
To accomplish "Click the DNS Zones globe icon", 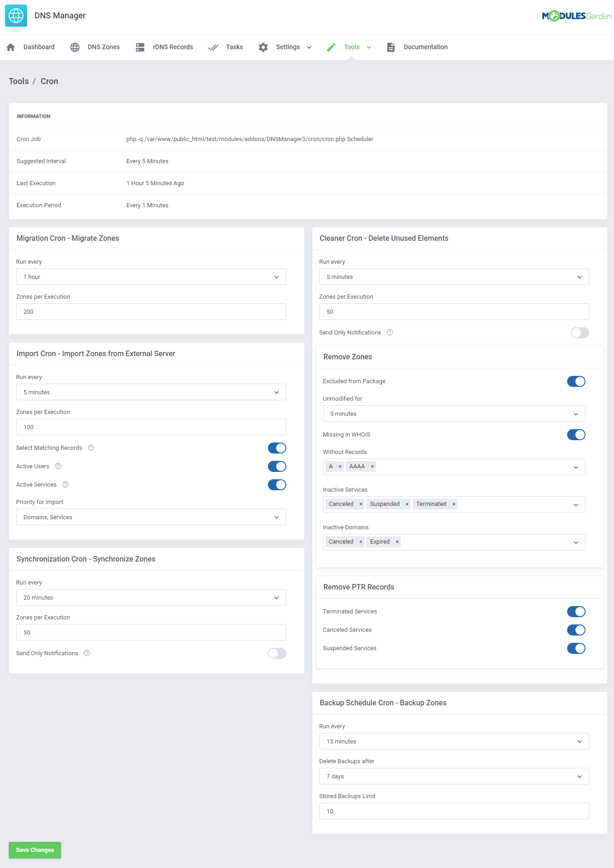I will (75, 47).
